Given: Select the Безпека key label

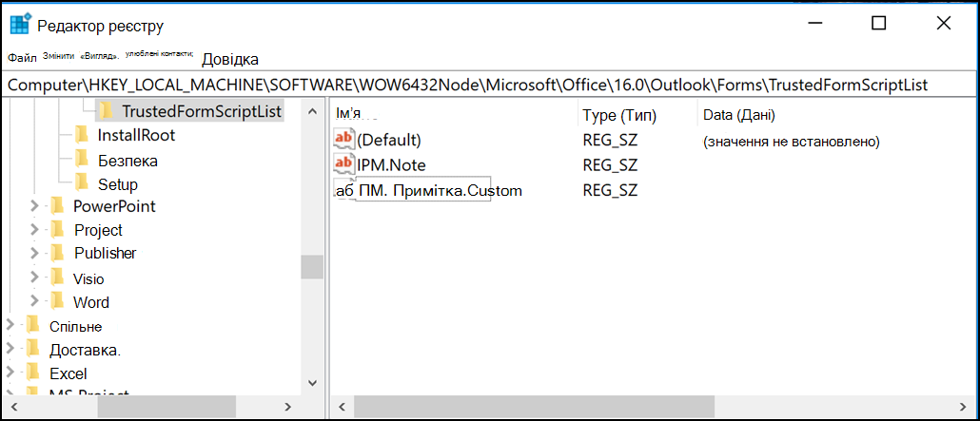Looking at the screenshot, I should [127, 161].
